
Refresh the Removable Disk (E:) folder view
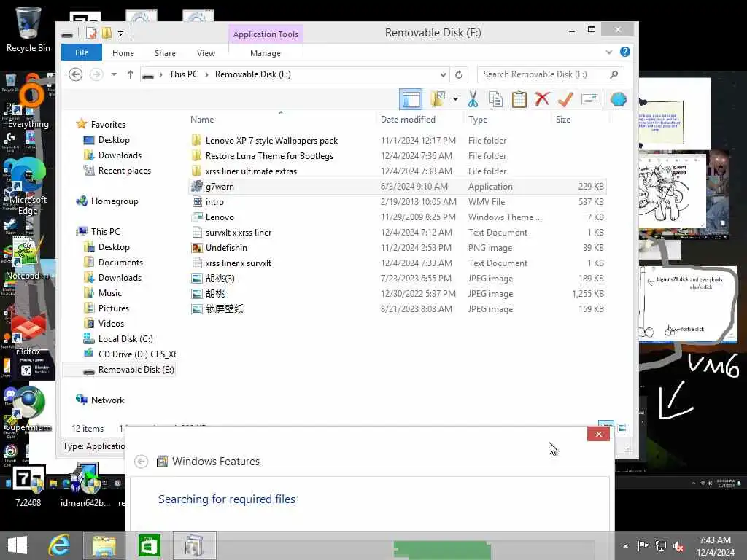pyautogui.click(x=459, y=74)
